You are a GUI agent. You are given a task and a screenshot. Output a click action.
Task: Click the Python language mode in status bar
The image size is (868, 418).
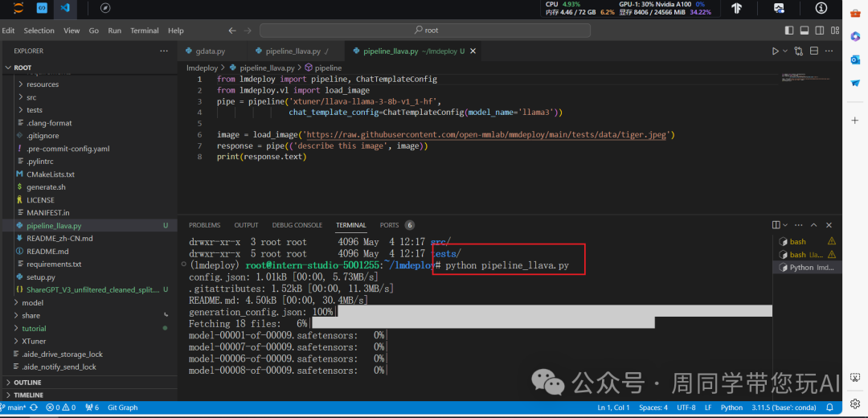pyautogui.click(x=731, y=408)
